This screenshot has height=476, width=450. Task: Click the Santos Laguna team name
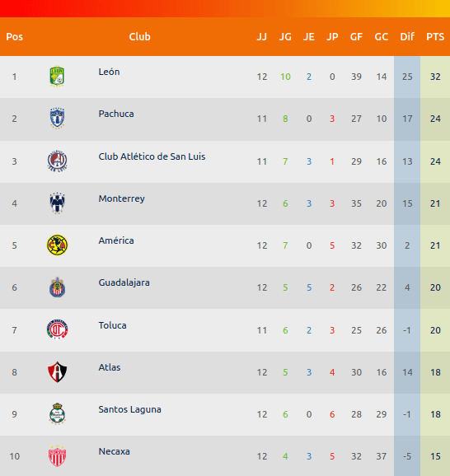point(129,409)
